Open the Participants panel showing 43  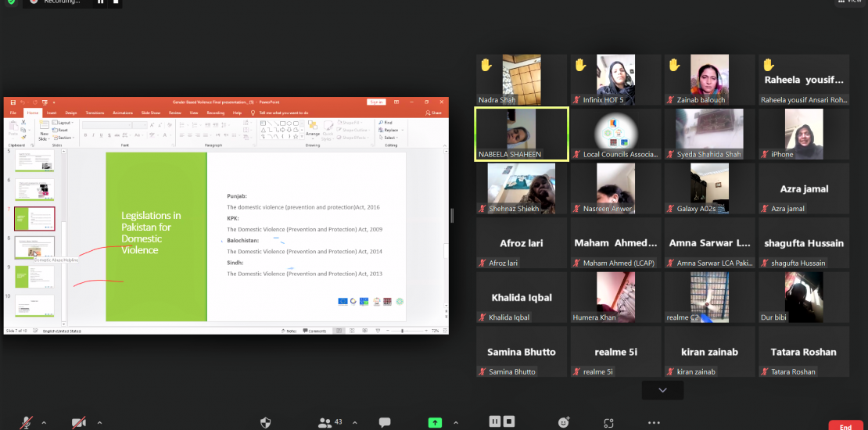point(330,423)
